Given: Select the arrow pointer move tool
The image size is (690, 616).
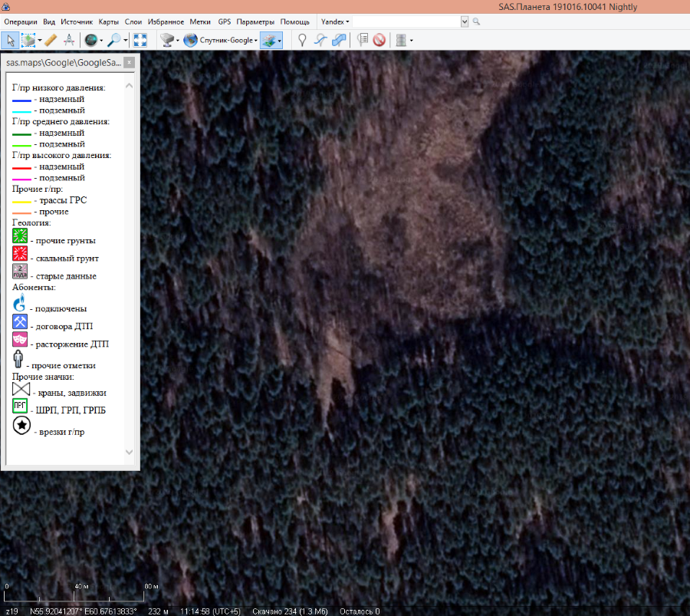Looking at the screenshot, I should click(10, 40).
